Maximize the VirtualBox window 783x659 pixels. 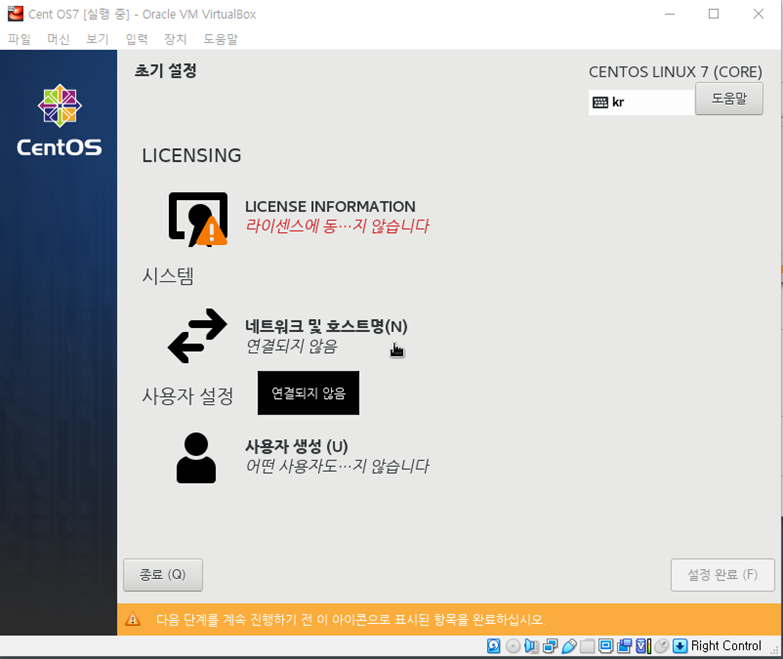point(714,14)
